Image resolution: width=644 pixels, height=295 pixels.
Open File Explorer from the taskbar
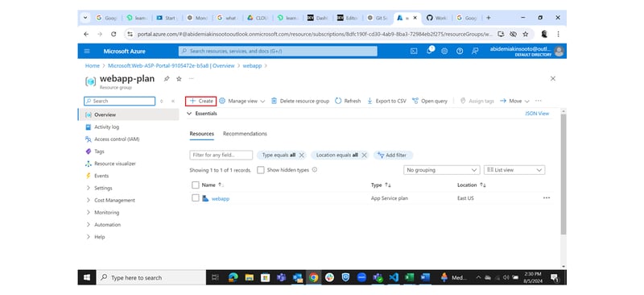pos(250,278)
